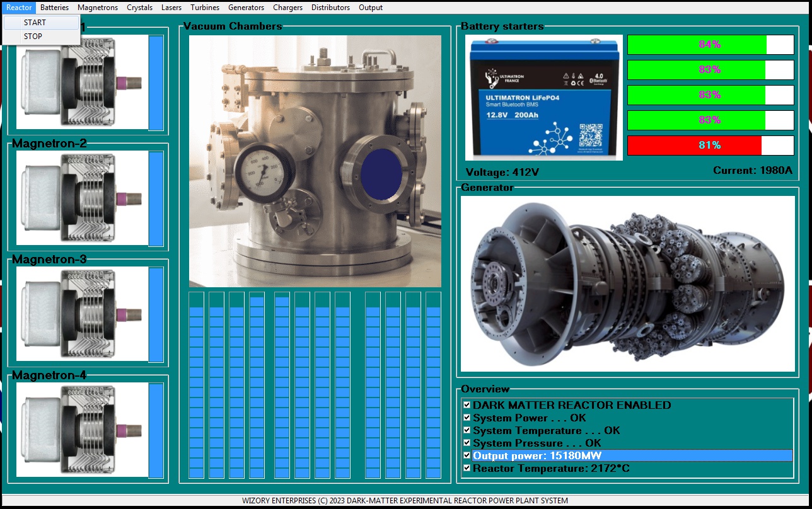Open the Generators menu
Viewport: 812px width, 509px height.
tap(246, 8)
